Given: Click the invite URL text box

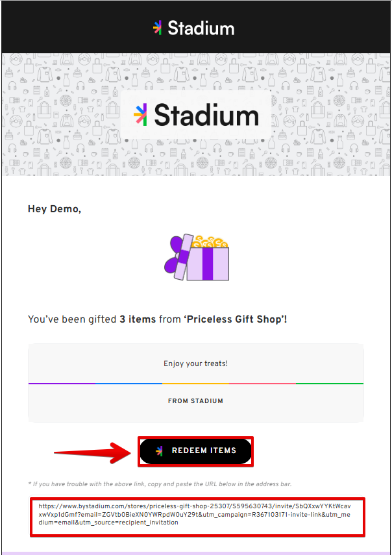Looking at the screenshot, I should (x=197, y=515).
